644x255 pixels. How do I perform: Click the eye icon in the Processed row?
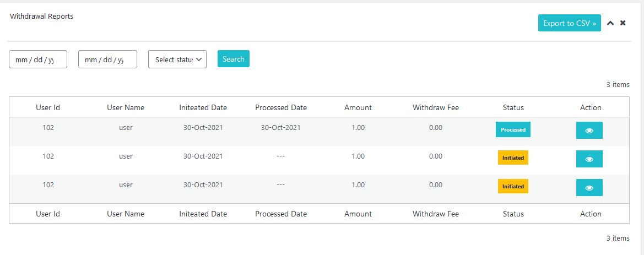589,131
